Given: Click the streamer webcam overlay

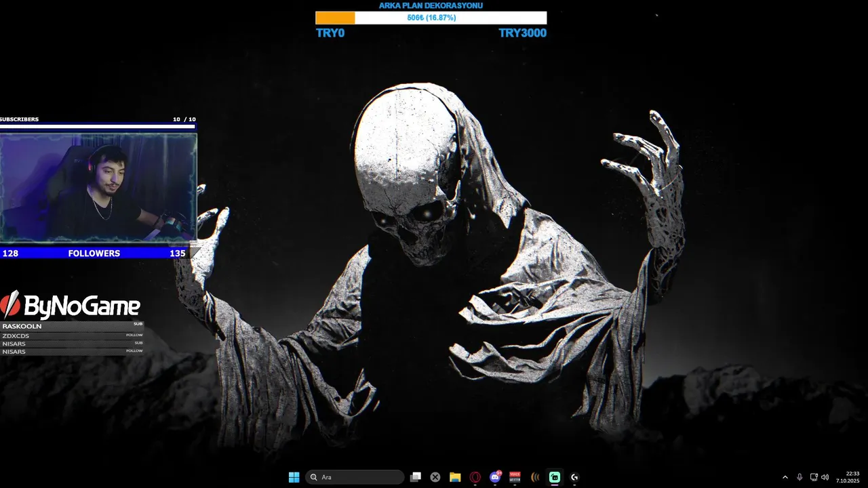Looking at the screenshot, I should click(x=98, y=188).
